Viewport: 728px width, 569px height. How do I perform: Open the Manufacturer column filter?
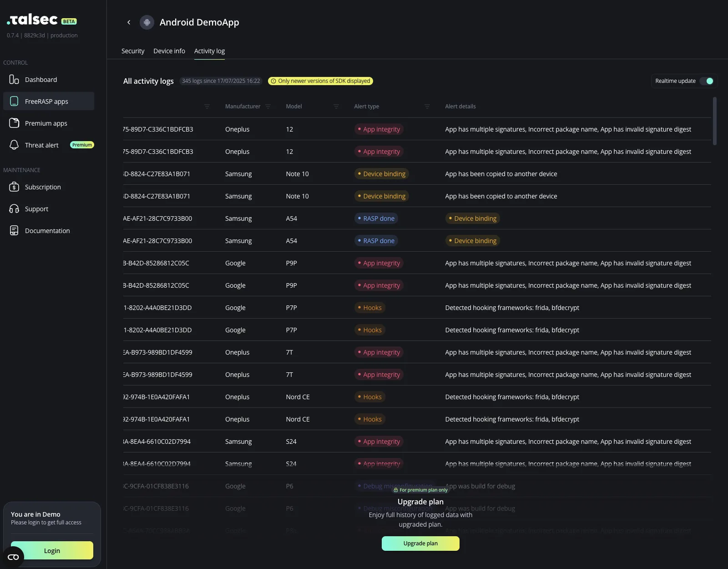click(268, 107)
